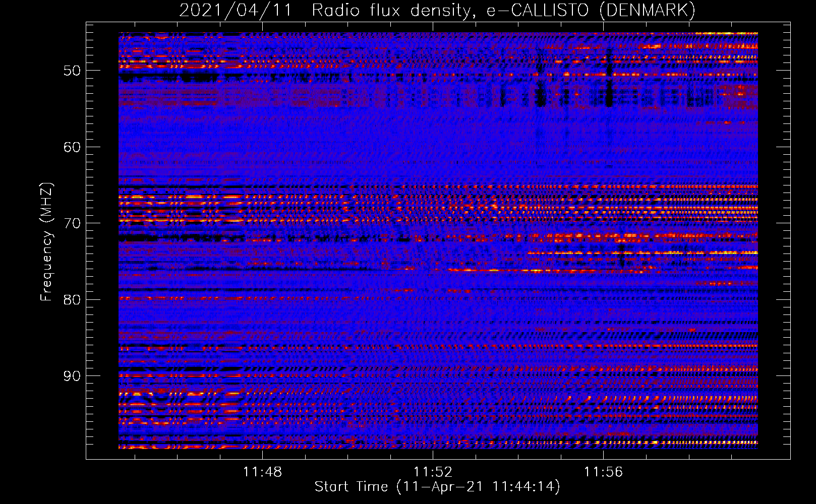Click the 70 frequency tick label
Screen dimensions: 816x504
(x=72, y=223)
